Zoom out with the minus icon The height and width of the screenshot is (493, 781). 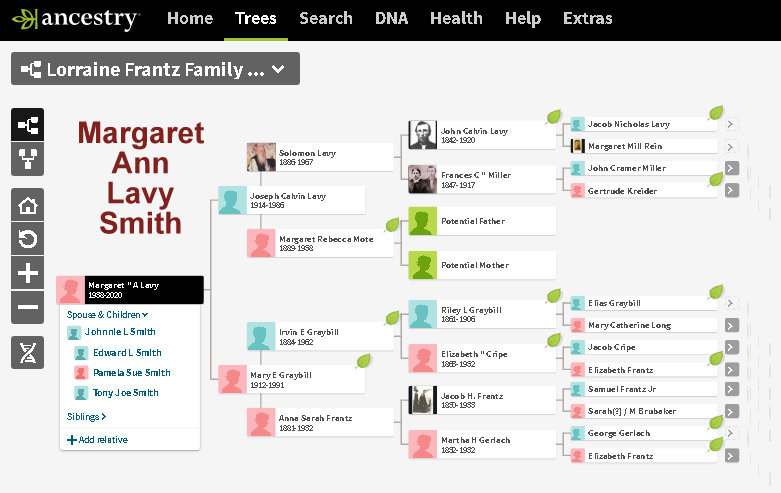28,307
